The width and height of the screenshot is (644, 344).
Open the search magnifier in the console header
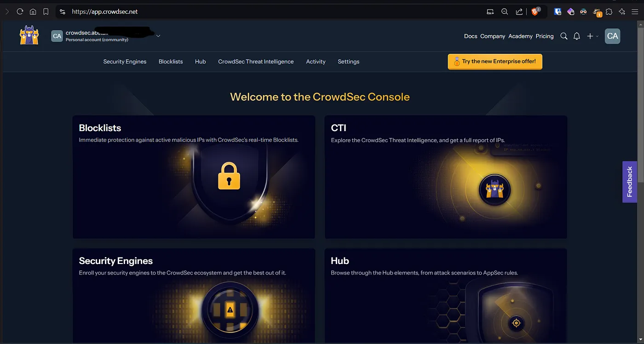[563, 36]
